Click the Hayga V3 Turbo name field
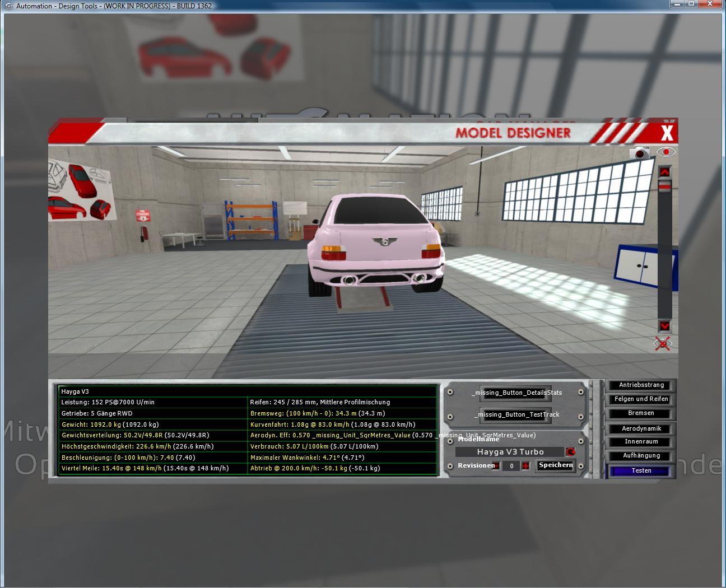Screen dimensions: 726x588 click(510, 452)
